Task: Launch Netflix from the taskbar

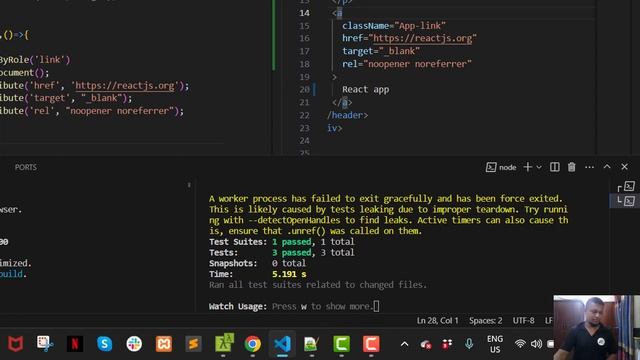Action: click(x=75, y=344)
